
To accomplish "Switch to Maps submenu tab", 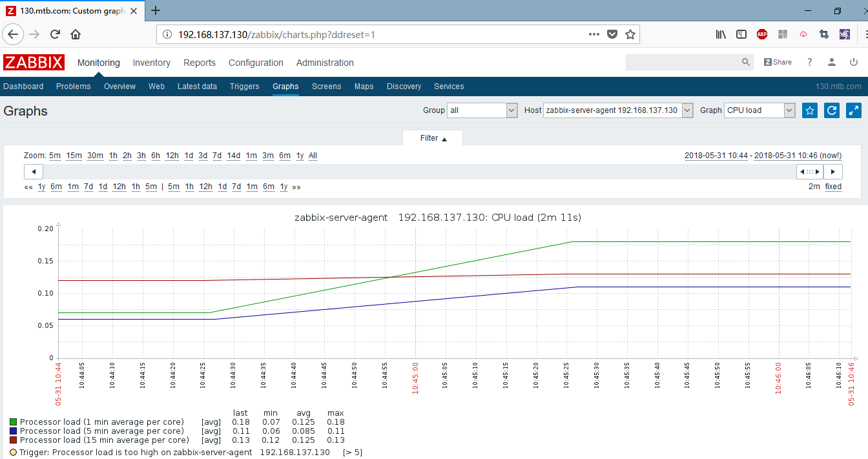I will [x=364, y=87].
